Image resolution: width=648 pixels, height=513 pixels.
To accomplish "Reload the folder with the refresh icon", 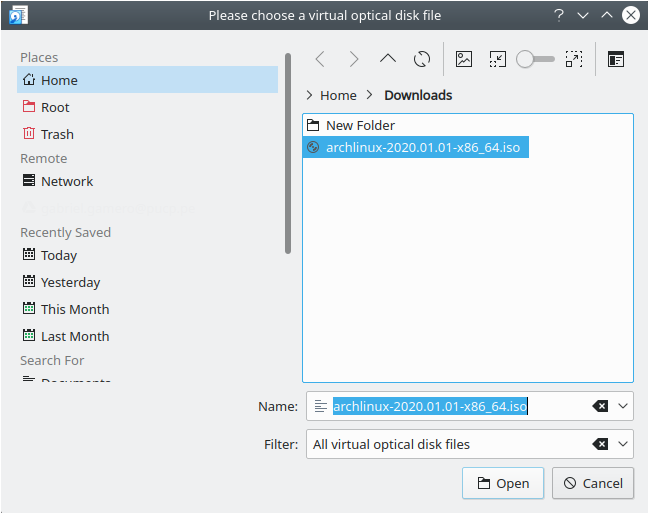I will pos(422,59).
